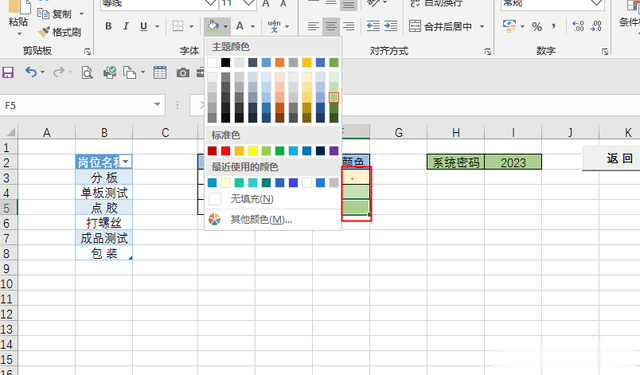
Task: Pick the yellow standard color swatch
Action: 253,151
